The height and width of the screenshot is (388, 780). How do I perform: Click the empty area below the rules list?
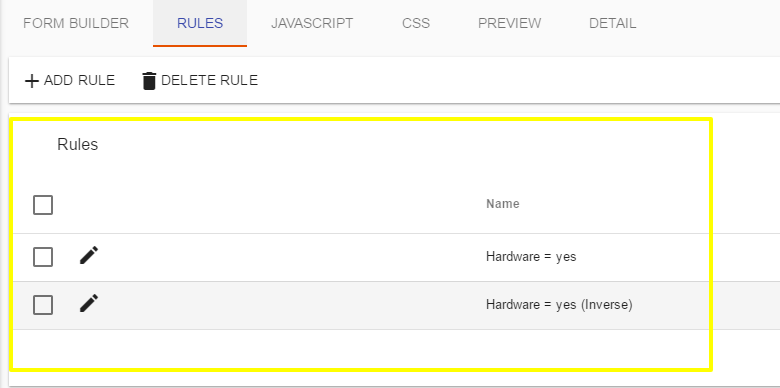click(x=361, y=349)
